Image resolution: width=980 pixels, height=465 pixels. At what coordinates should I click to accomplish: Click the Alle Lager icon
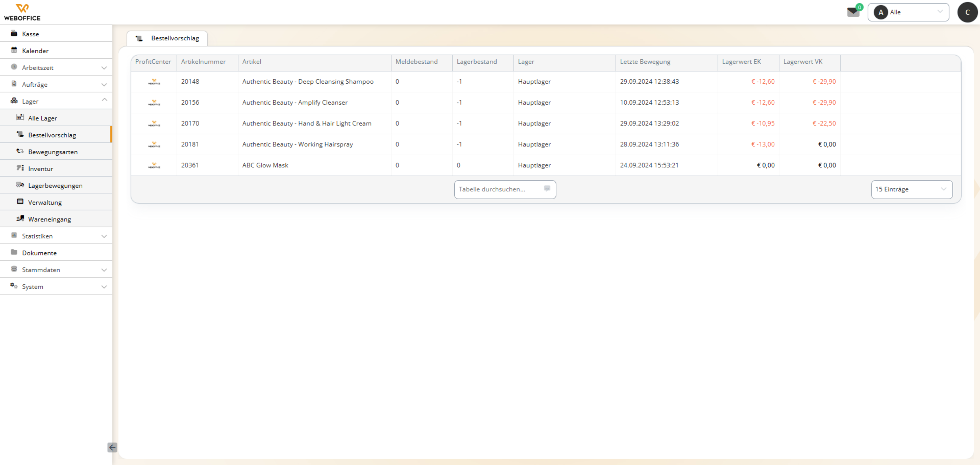pyautogui.click(x=20, y=117)
